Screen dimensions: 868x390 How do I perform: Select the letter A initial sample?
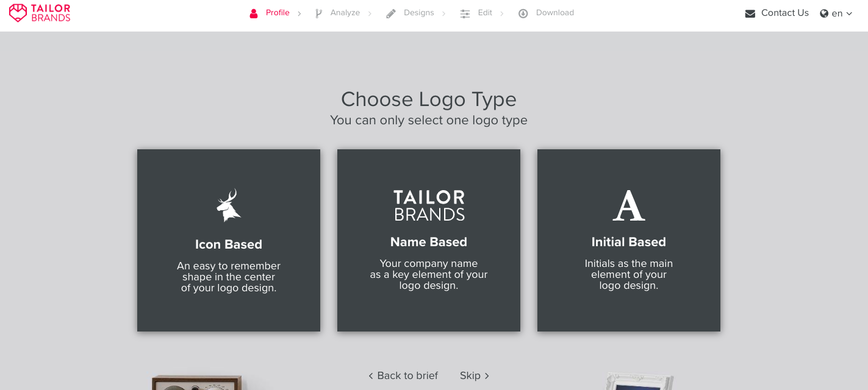point(629,205)
